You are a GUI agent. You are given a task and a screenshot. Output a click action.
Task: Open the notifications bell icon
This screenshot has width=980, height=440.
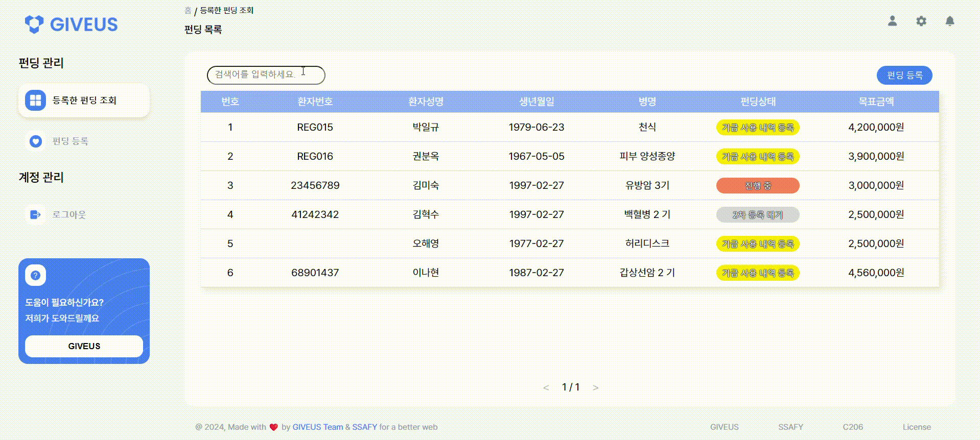[949, 21]
